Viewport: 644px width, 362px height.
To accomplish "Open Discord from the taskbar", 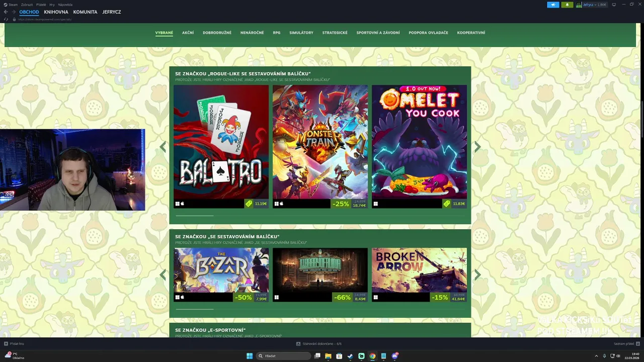I will pos(395,356).
